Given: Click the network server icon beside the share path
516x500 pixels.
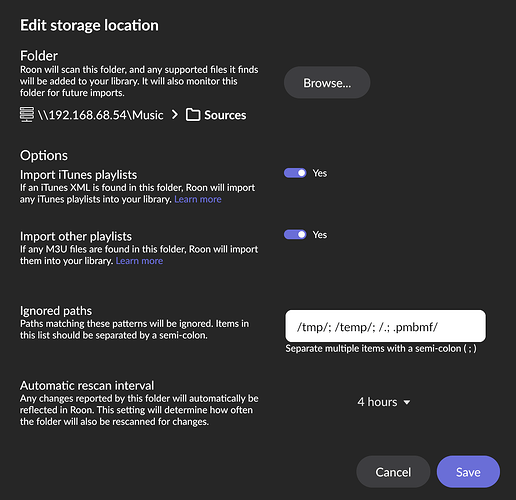Looking at the screenshot, I should (27, 115).
